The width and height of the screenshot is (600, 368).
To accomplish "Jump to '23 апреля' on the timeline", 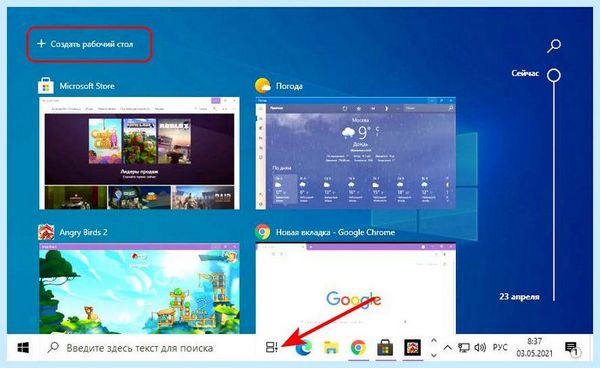I will point(519,296).
